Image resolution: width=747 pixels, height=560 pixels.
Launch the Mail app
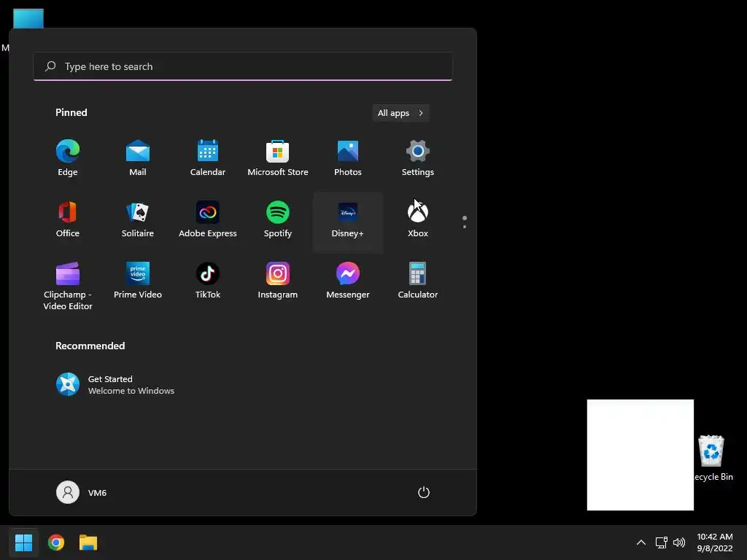(138, 158)
